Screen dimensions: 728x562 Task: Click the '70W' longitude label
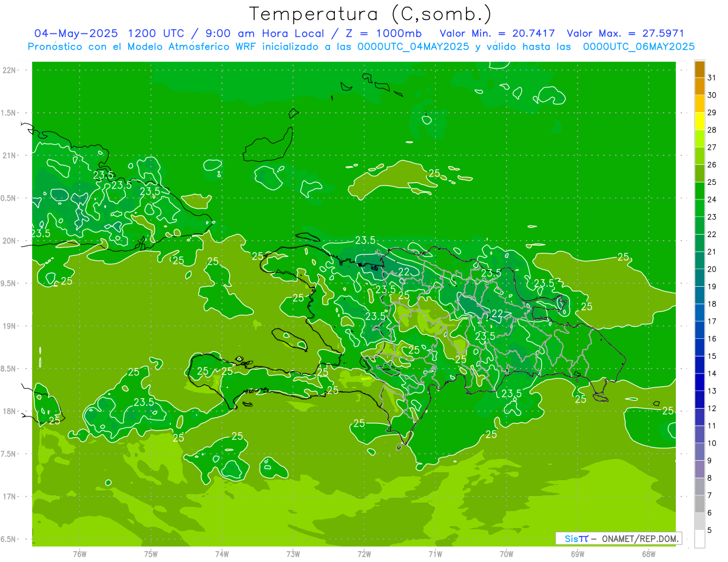[x=507, y=554]
